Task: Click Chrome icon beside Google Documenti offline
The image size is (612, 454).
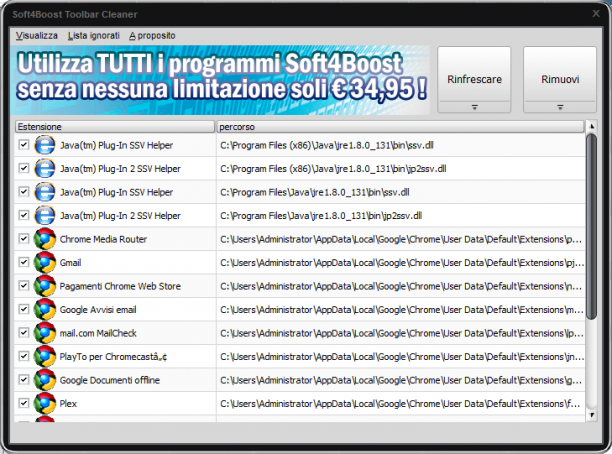Action: click(x=45, y=380)
